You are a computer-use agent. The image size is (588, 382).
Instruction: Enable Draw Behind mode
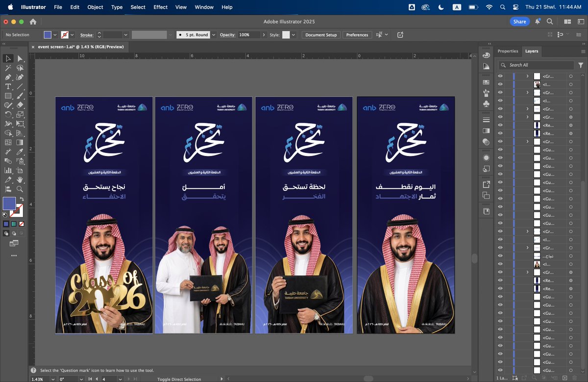(x=13, y=233)
